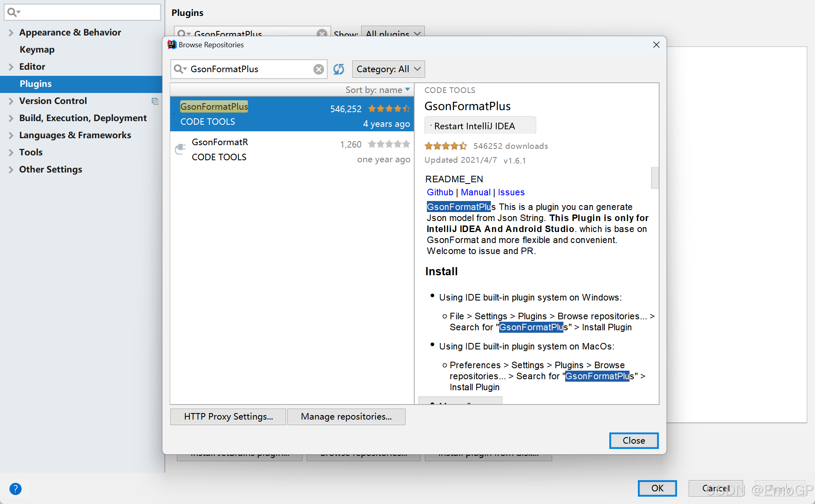Click the Restart IntelliJ IDEA button

(480, 126)
